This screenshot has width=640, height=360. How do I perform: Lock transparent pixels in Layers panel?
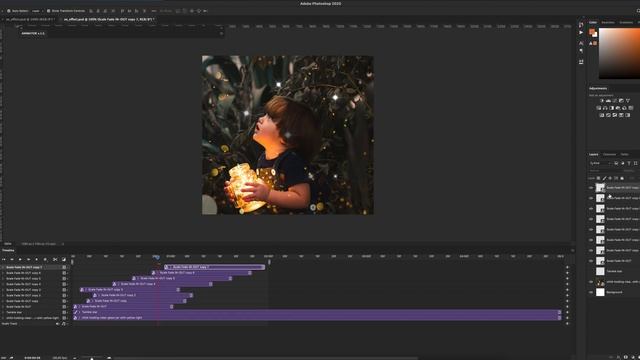click(598, 178)
